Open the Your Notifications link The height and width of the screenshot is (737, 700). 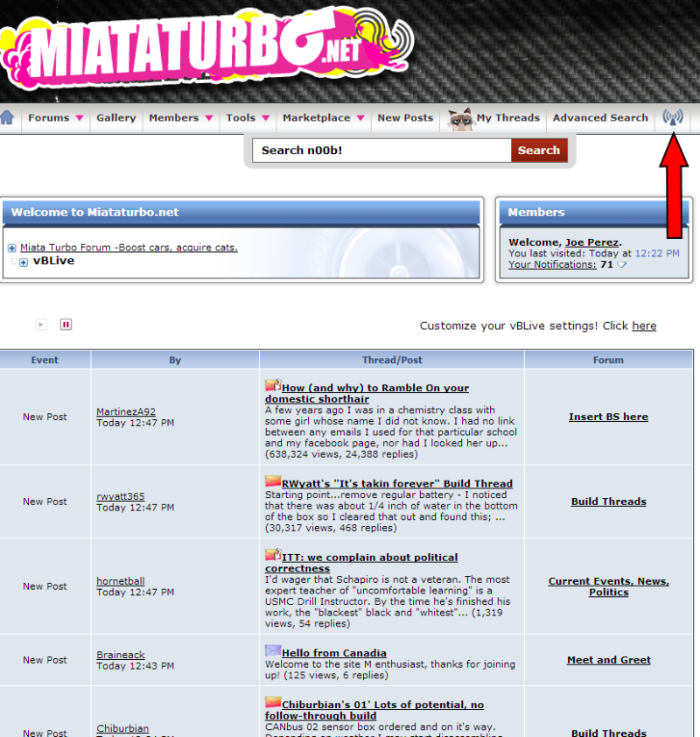(x=552, y=264)
